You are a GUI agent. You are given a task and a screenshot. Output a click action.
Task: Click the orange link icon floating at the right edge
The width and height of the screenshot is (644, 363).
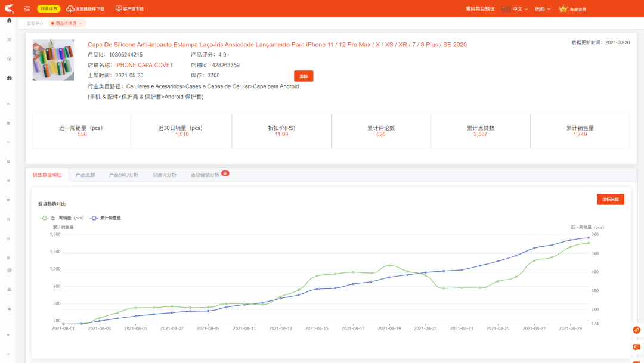[x=636, y=330]
